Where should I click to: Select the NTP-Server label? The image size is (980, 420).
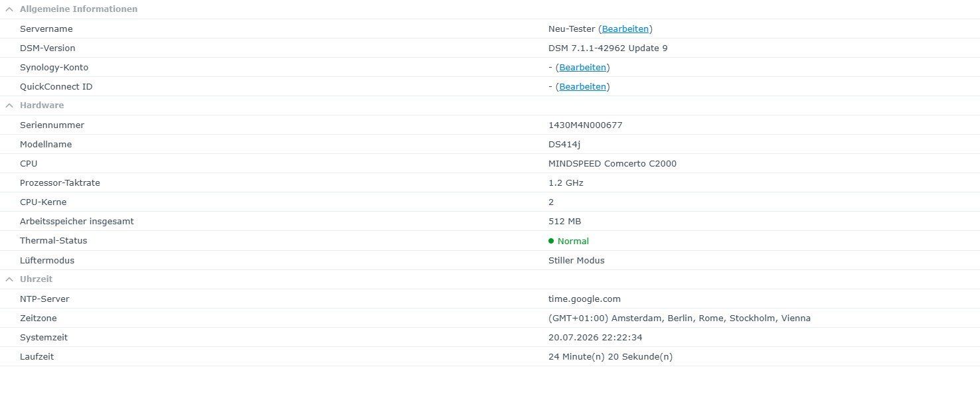coord(44,299)
